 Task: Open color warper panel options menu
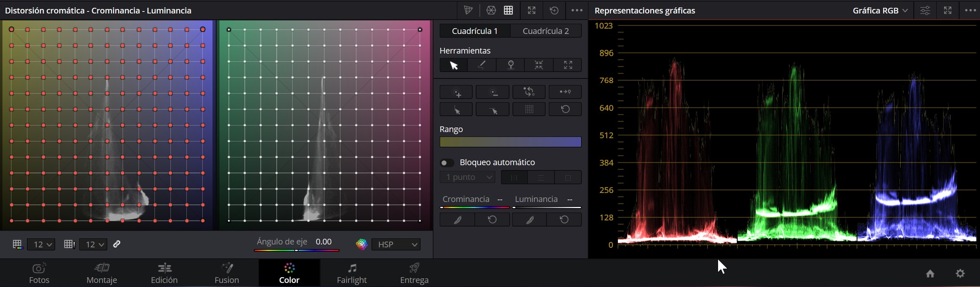click(x=577, y=10)
